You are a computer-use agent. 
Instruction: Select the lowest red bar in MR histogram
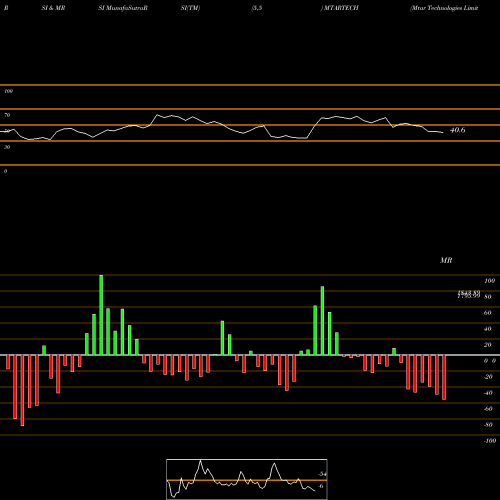(x=22, y=390)
